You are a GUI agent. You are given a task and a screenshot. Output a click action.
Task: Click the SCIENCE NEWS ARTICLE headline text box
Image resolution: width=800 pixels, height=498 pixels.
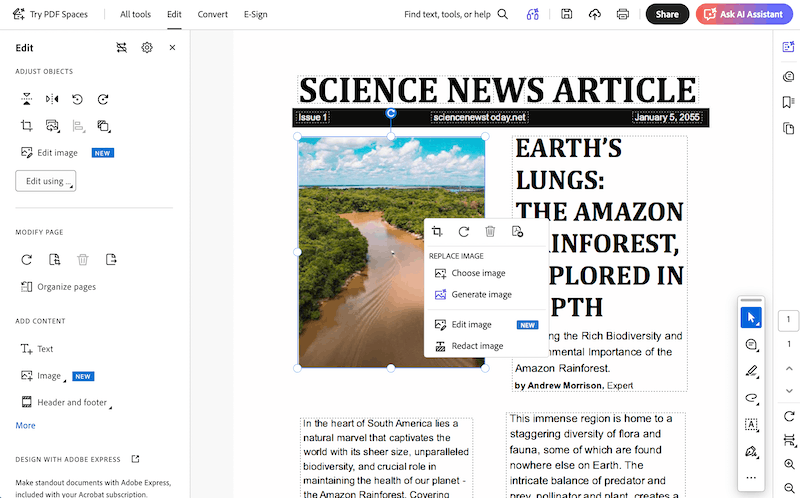tap(498, 90)
